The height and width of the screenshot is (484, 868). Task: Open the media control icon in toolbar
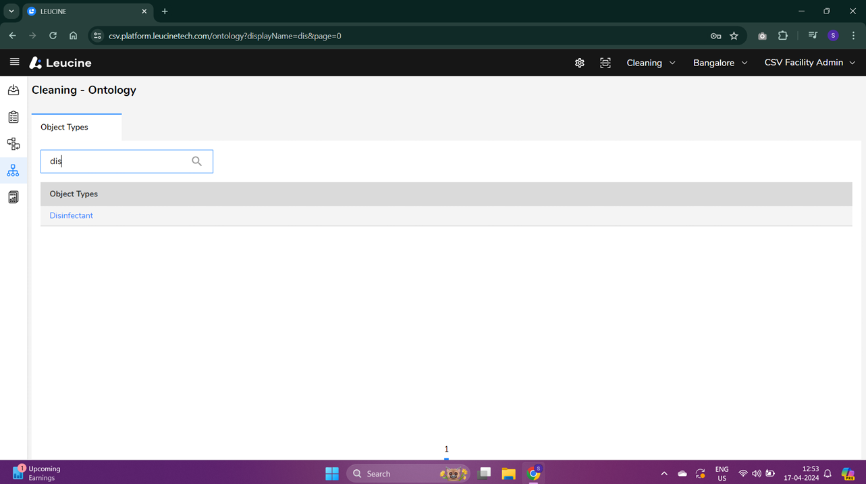[x=815, y=36]
